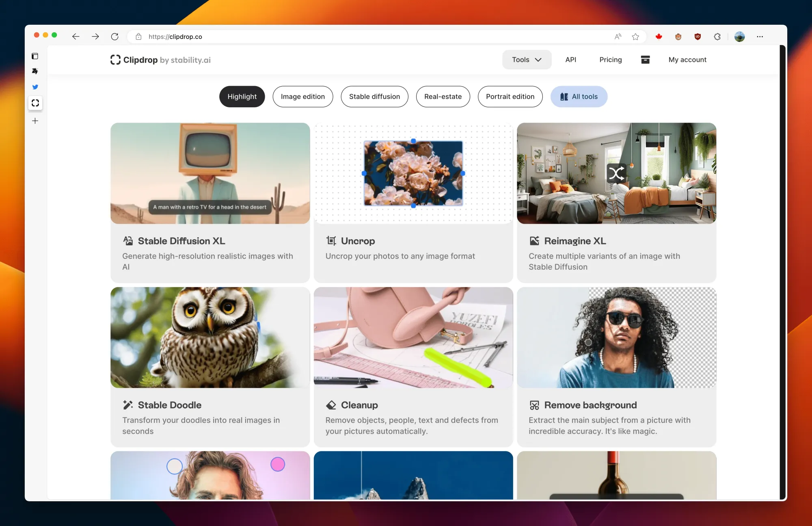812x526 pixels.
Task: Click the browser profile avatar
Action: 739,37
